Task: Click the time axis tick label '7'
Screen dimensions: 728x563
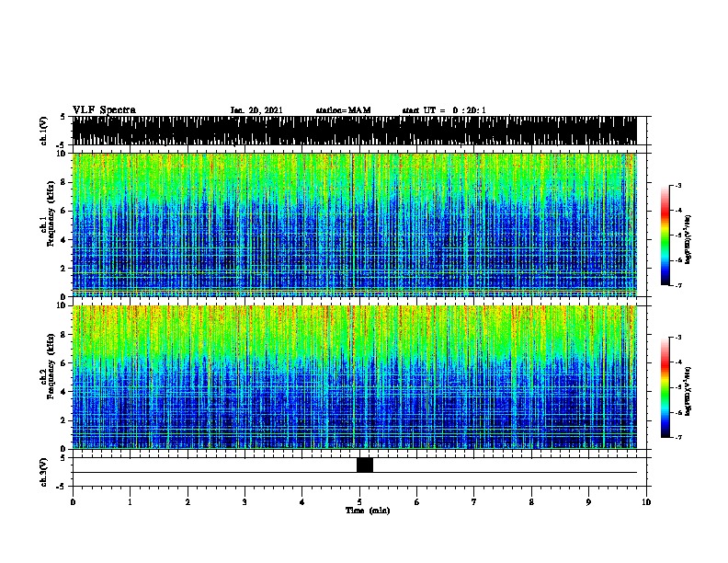Action: coord(474,502)
